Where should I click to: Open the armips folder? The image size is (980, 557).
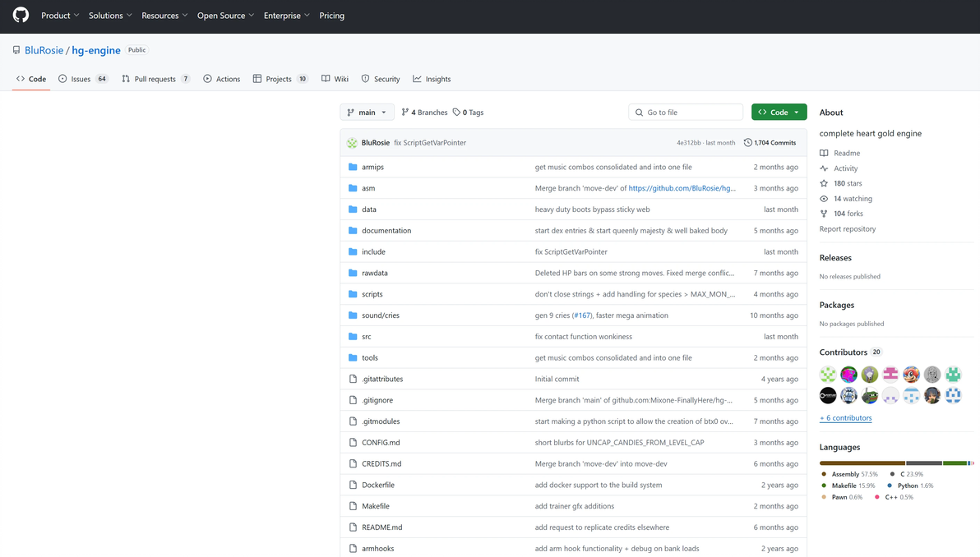tap(372, 167)
